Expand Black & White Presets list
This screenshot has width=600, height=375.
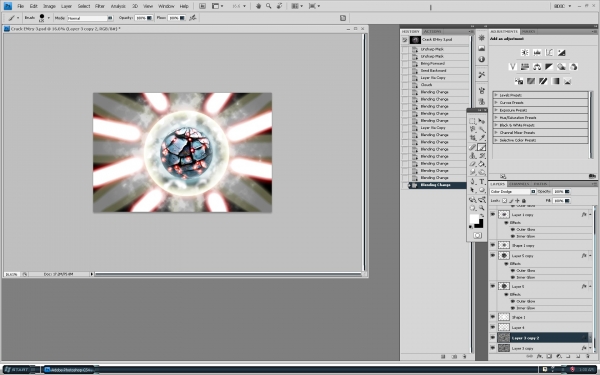tap(496, 125)
